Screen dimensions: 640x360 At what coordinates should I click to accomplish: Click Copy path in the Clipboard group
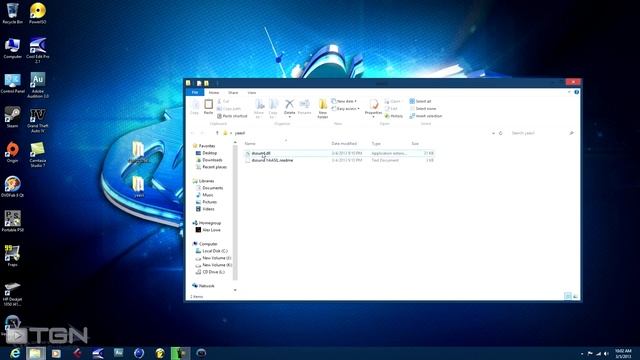pos(229,109)
